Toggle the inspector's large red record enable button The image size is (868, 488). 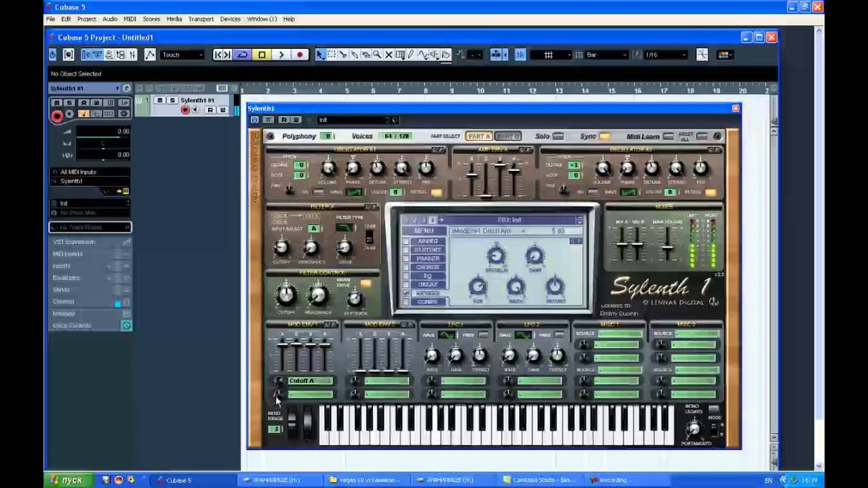[57, 116]
